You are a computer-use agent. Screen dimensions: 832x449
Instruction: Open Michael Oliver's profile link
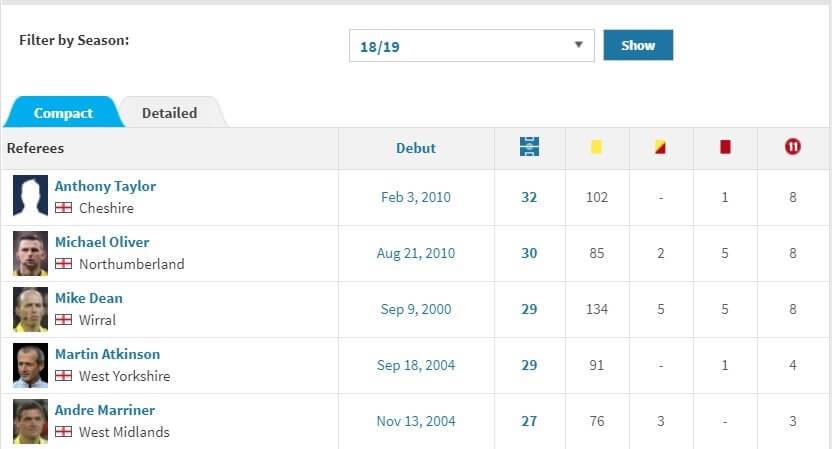pos(102,242)
